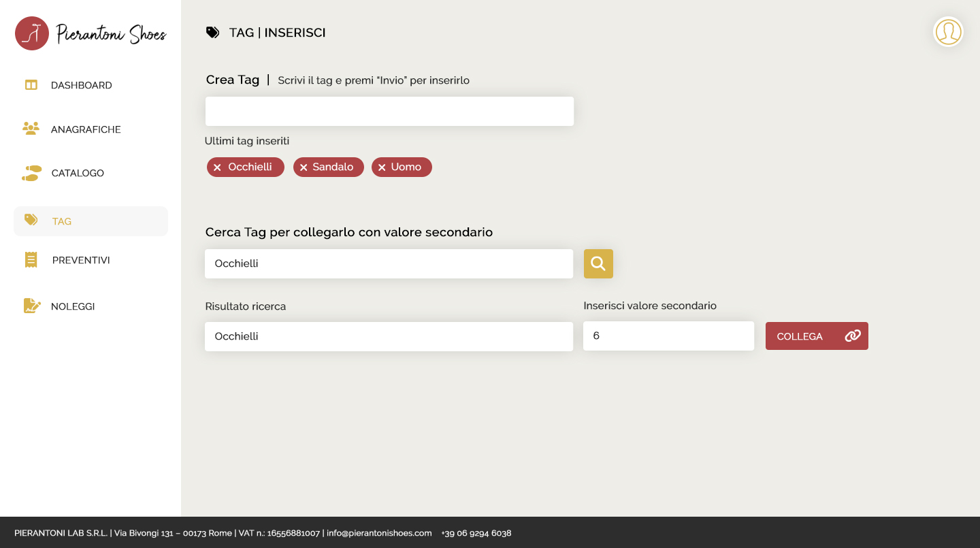The image size is (980, 548).
Task: Click the Anagrafiche people icon
Action: (x=31, y=129)
